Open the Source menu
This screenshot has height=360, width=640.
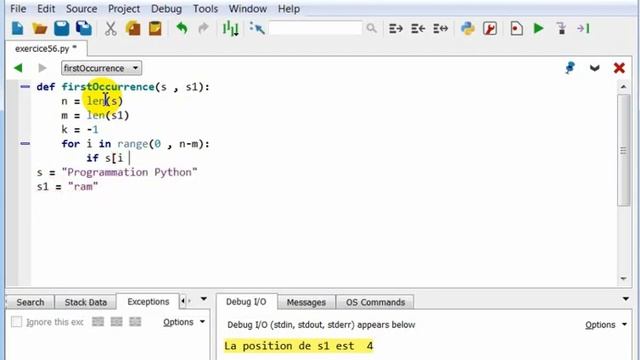(x=81, y=9)
